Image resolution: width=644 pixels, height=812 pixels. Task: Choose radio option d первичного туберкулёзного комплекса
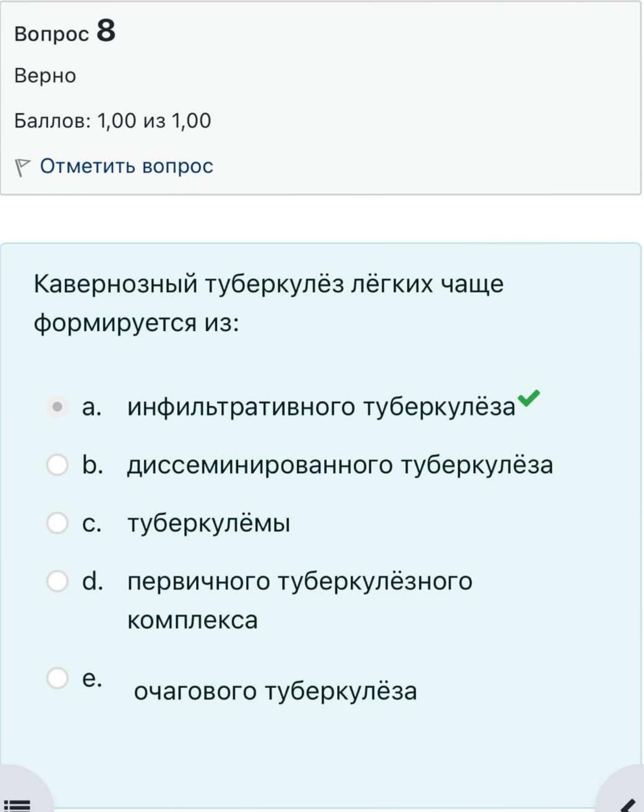coord(57,581)
